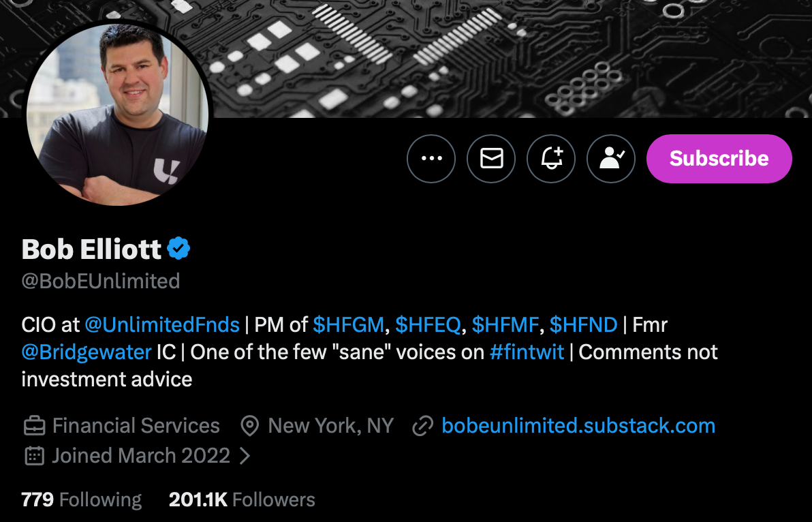Enable post notifications with the bell icon
812x522 pixels.
[550, 158]
